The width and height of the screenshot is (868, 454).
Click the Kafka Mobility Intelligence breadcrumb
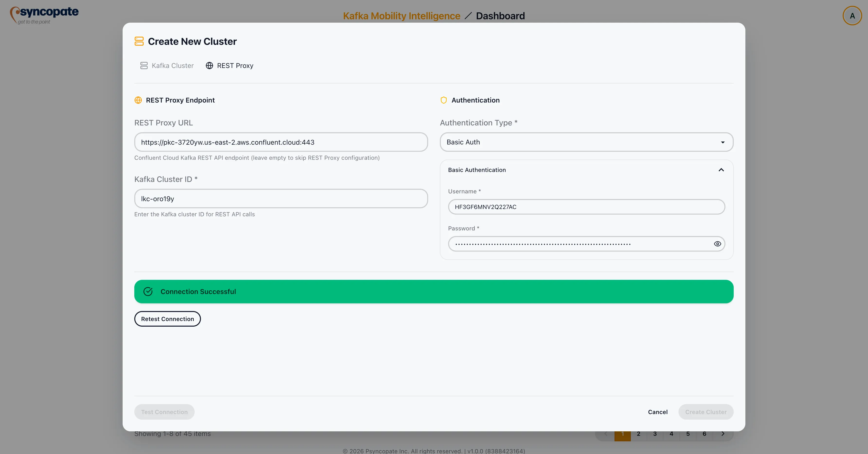(x=401, y=16)
